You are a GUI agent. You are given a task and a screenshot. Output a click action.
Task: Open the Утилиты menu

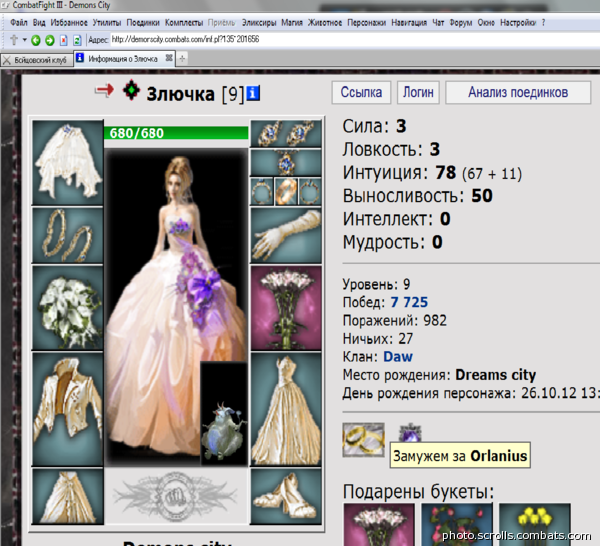click(x=107, y=23)
